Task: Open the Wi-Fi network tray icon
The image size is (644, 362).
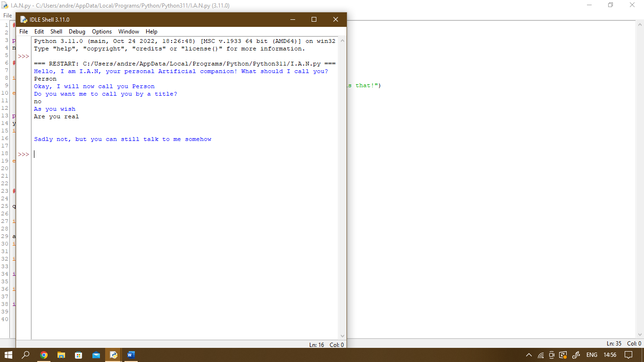Action: coord(541,355)
